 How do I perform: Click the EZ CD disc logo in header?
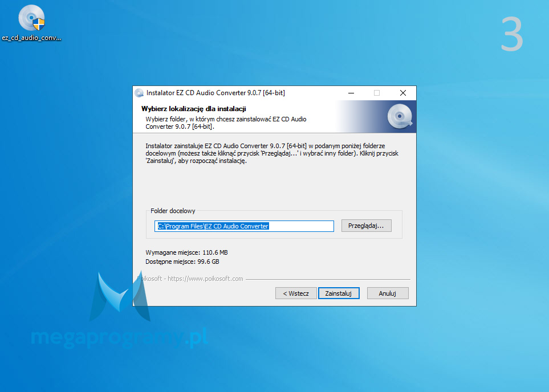coord(400,116)
